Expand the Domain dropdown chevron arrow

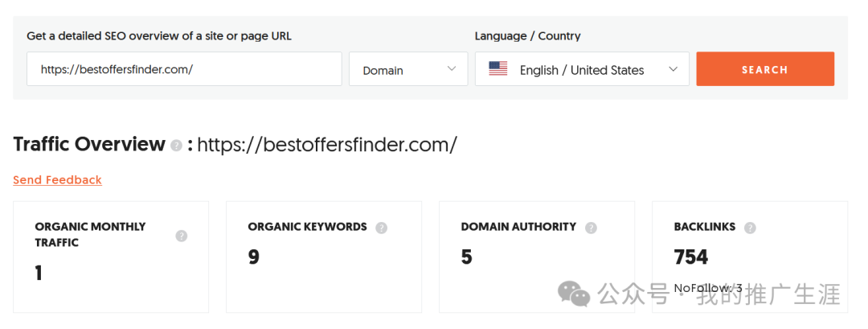click(x=451, y=68)
